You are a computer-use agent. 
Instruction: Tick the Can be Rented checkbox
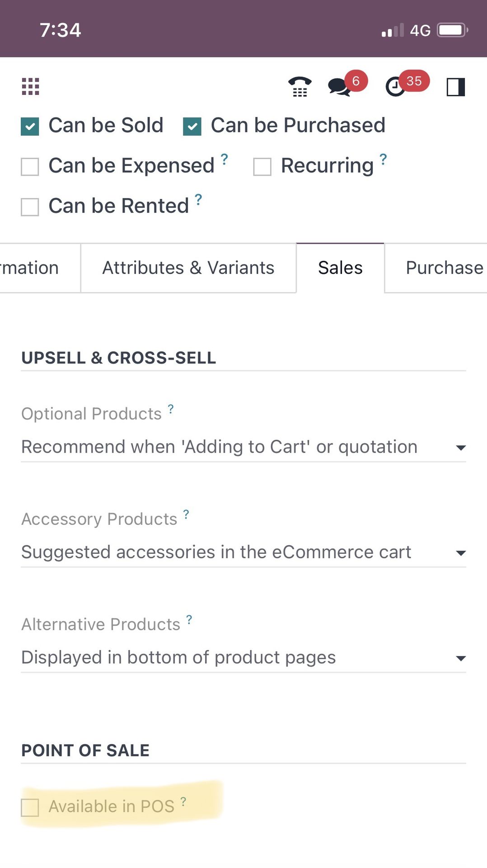tap(30, 207)
